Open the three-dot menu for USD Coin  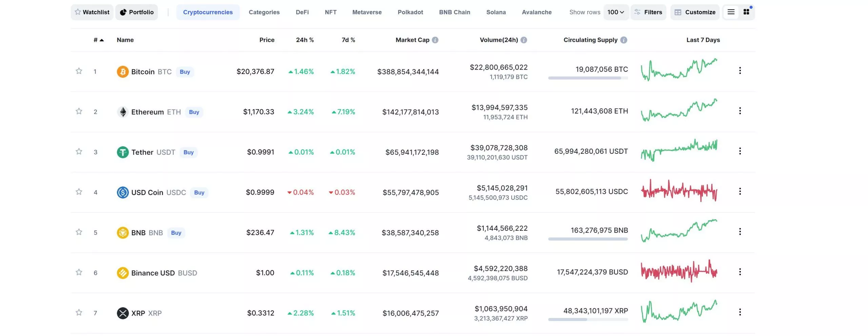740,191
